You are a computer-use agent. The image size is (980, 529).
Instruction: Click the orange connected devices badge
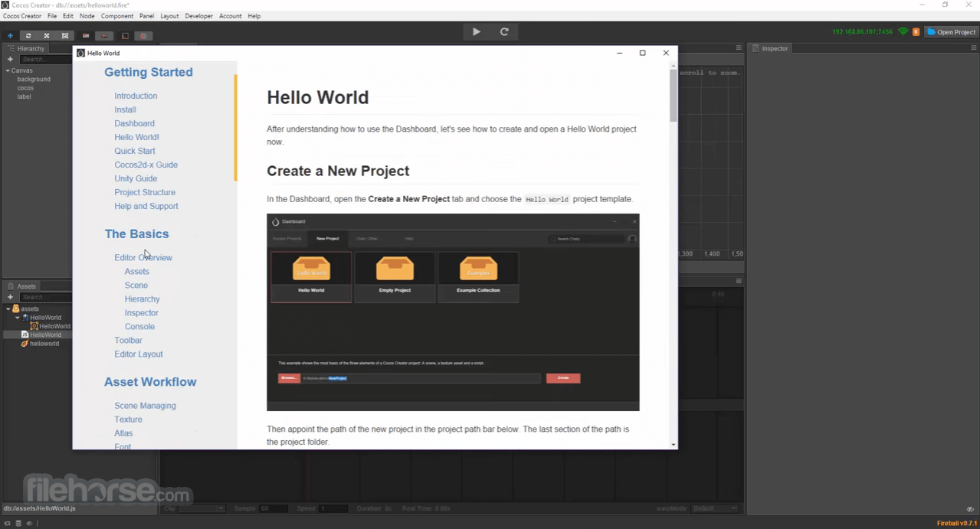point(916,32)
